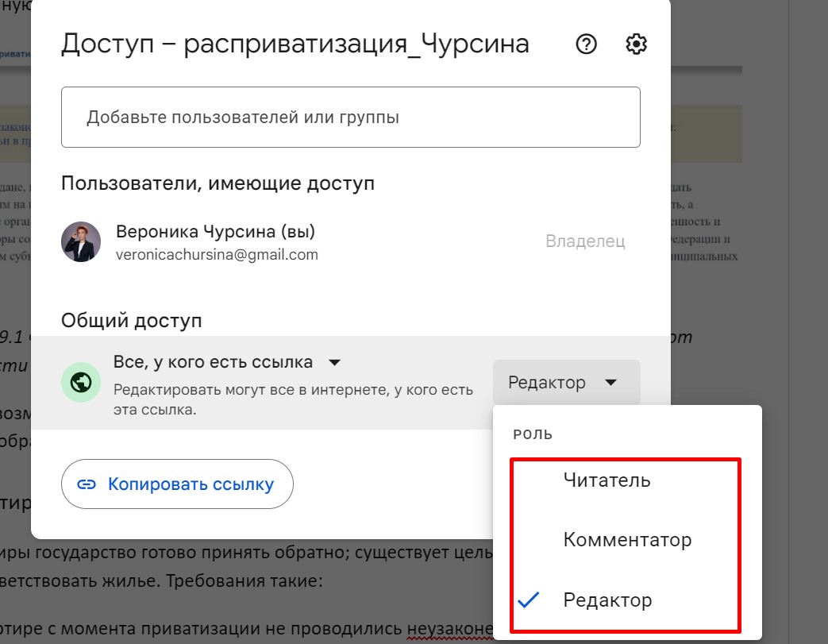Screen dimensions: 828x644
Task: Click the "Добавьте пользователей или группы" field
Action: pyautogui.click(x=350, y=118)
